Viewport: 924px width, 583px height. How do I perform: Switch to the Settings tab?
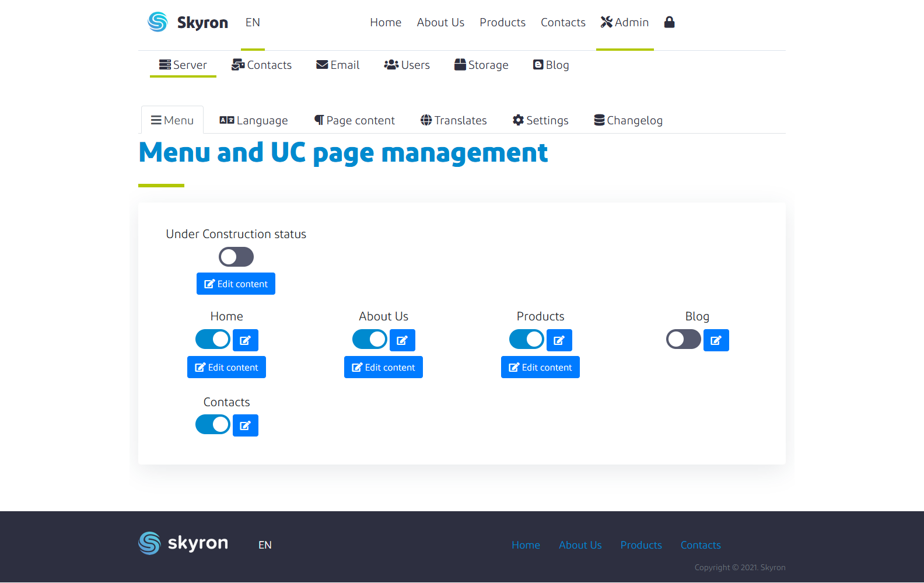[540, 120]
